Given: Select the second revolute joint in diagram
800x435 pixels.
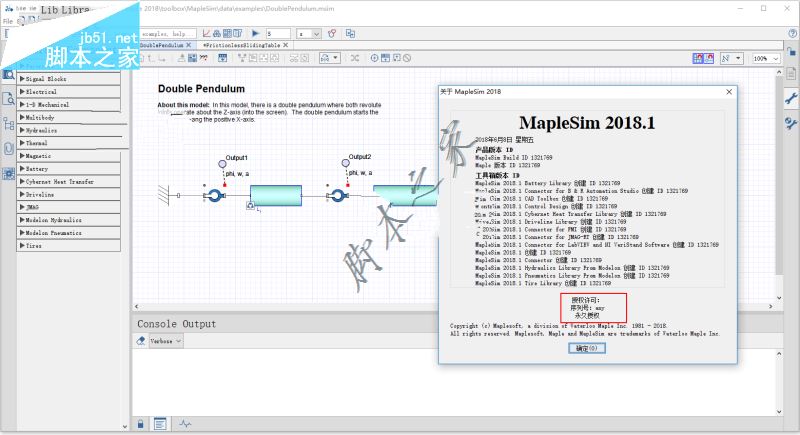Looking at the screenshot, I should click(337, 195).
